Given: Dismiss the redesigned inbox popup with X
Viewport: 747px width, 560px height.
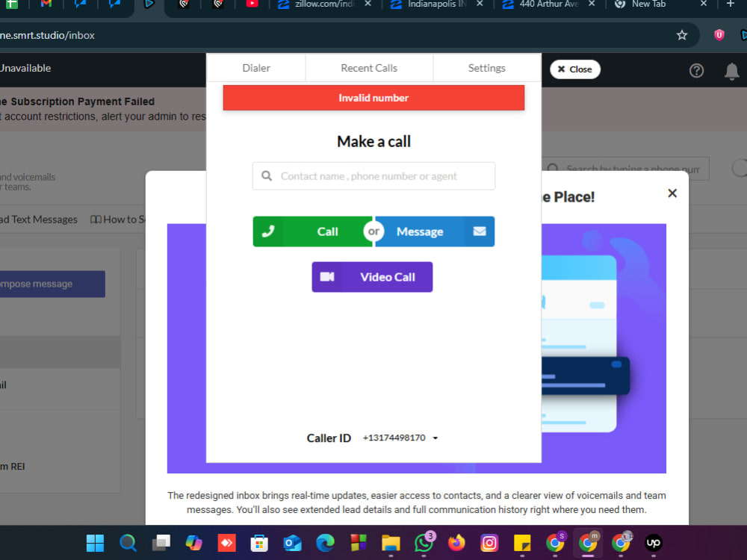Looking at the screenshot, I should point(672,193).
